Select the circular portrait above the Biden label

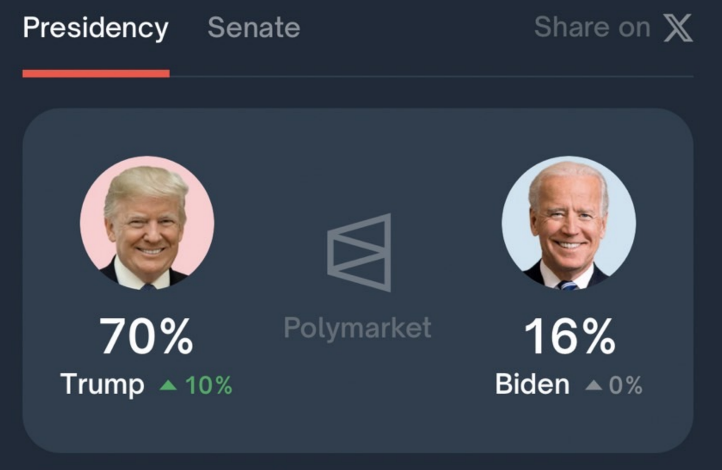click(568, 223)
